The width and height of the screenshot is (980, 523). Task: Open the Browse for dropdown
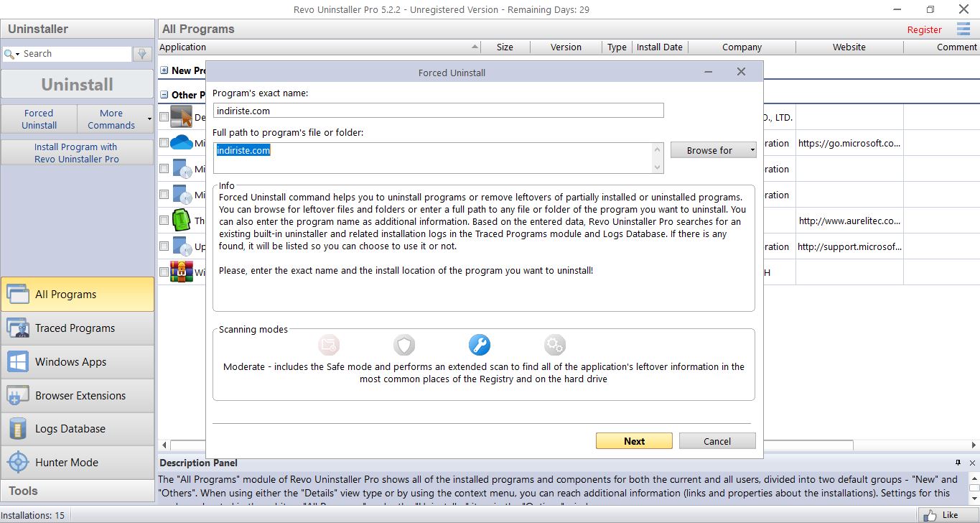752,150
